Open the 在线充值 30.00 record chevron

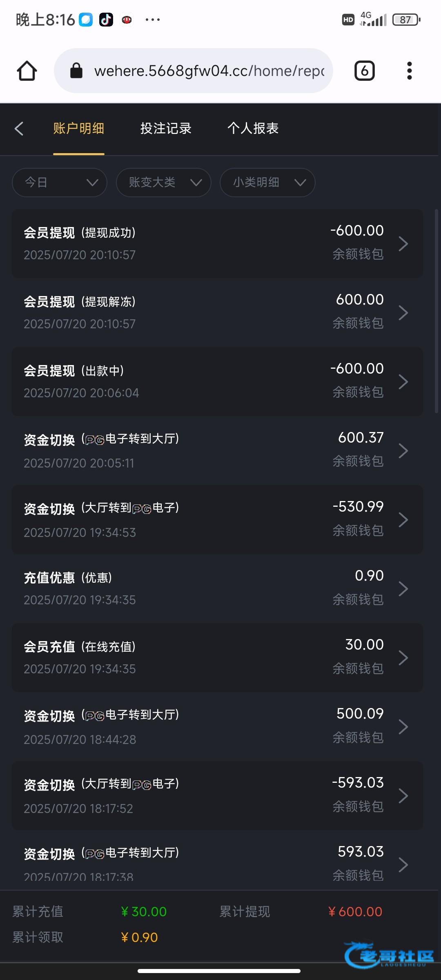click(x=403, y=658)
